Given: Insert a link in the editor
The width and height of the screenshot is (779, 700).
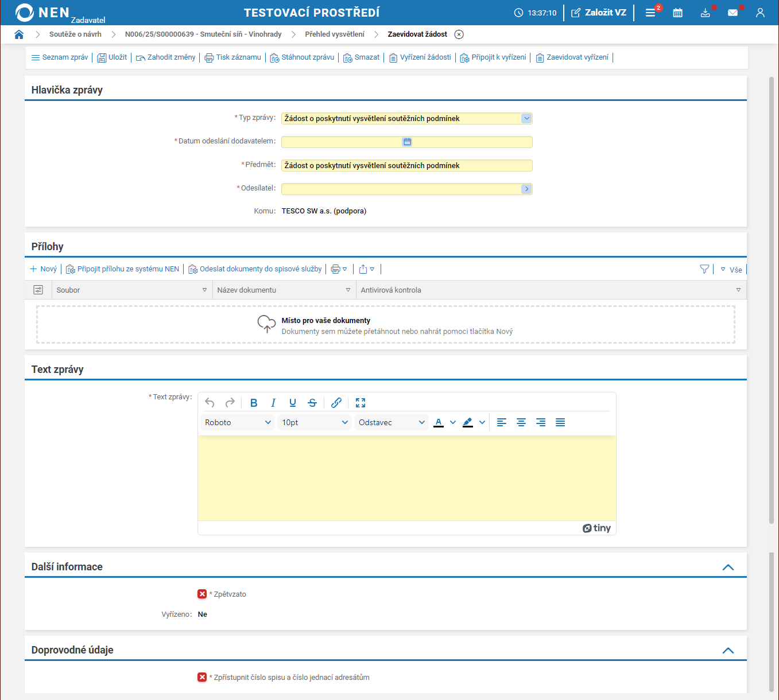Looking at the screenshot, I should [x=336, y=403].
